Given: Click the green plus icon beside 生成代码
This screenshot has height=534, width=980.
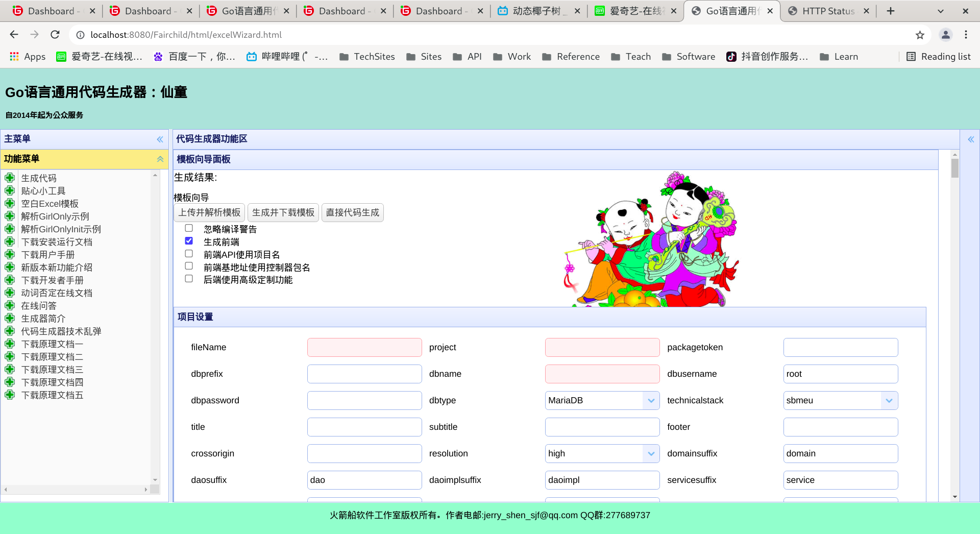Looking at the screenshot, I should (x=10, y=178).
